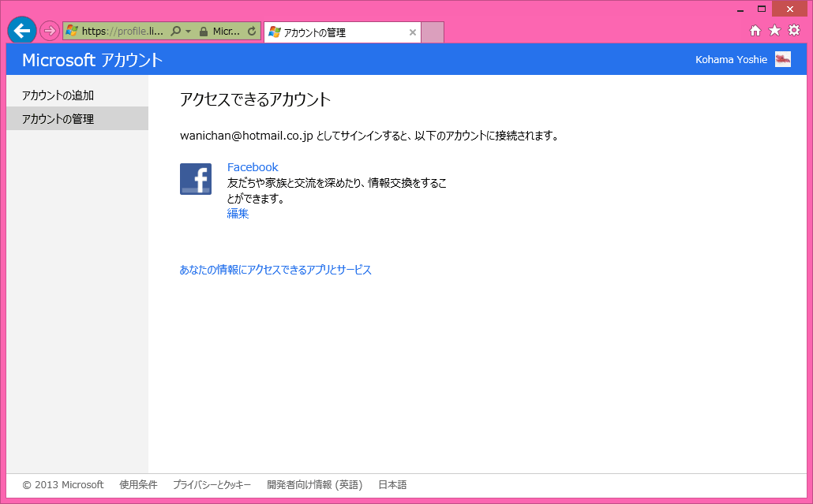Click the user profile picture

tap(783, 59)
